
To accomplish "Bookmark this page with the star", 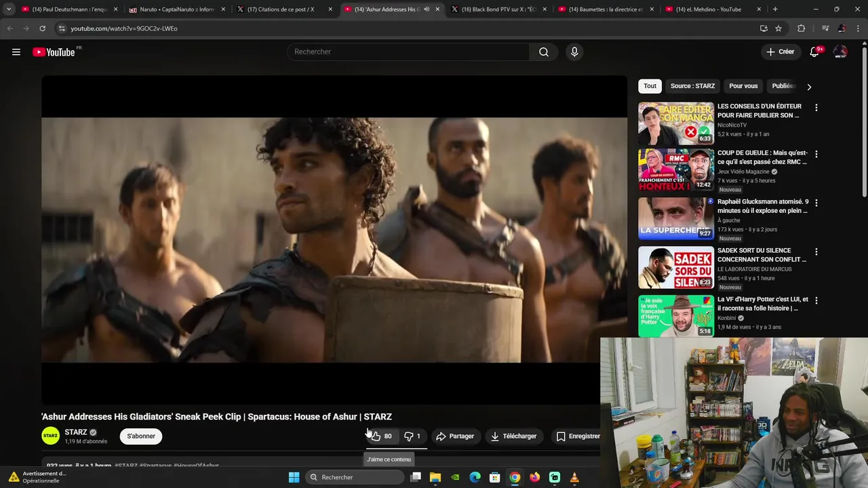I will point(778,28).
